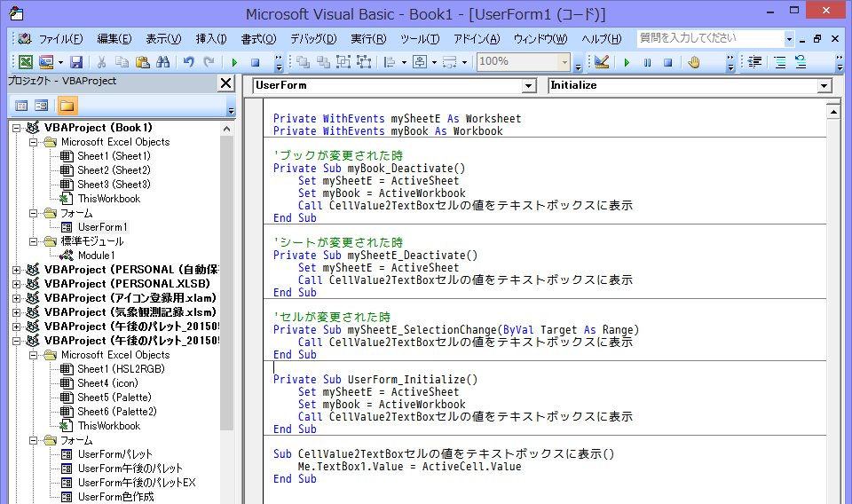Viewport: 852px width, 504px height.
Task: Collapse 標準モジュール folder under Book1
Action: point(33,241)
